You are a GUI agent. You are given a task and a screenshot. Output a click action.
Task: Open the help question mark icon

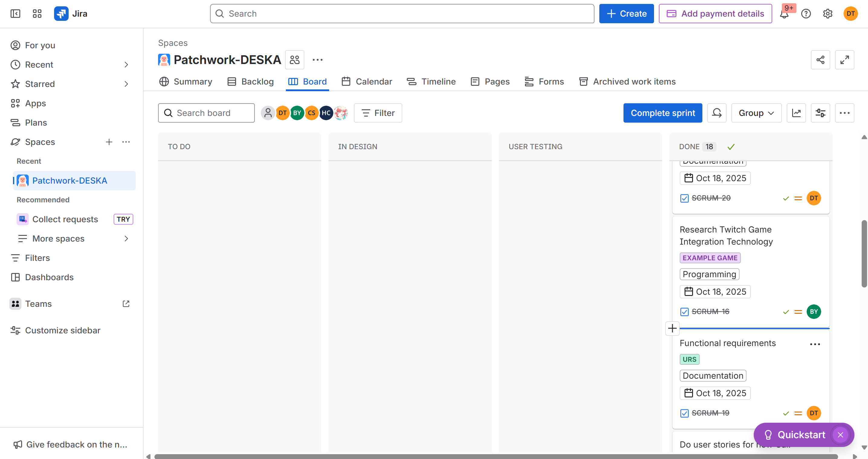pyautogui.click(x=806, y=14)
